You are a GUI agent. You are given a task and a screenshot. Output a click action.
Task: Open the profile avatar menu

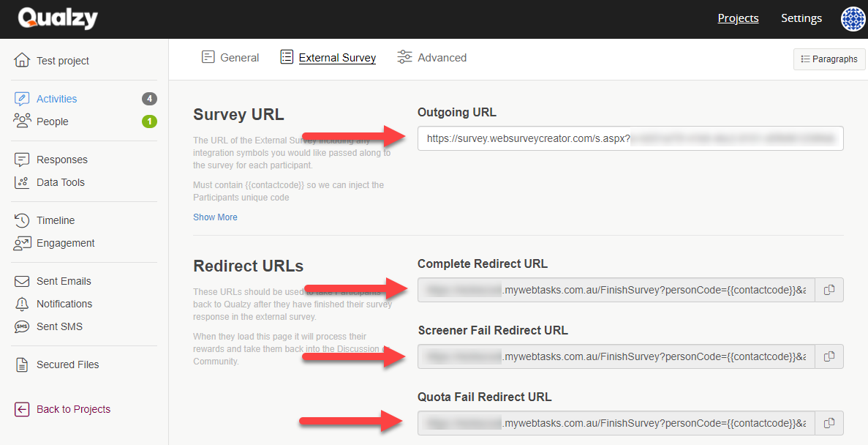pyautogui.click(x=853, y=19)
